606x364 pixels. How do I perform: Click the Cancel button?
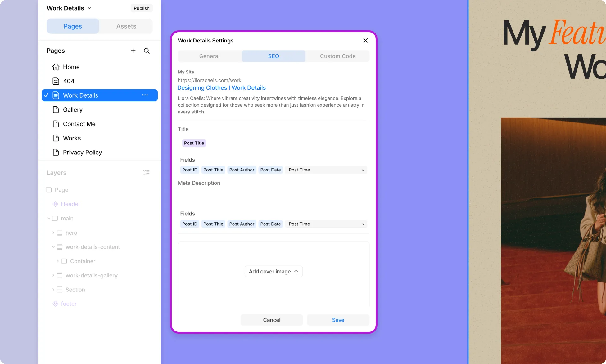(272, 320)
